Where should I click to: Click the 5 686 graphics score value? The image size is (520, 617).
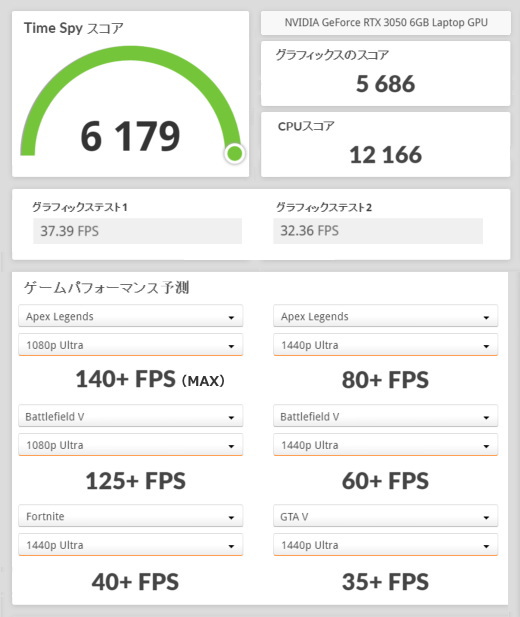(385, 84)
